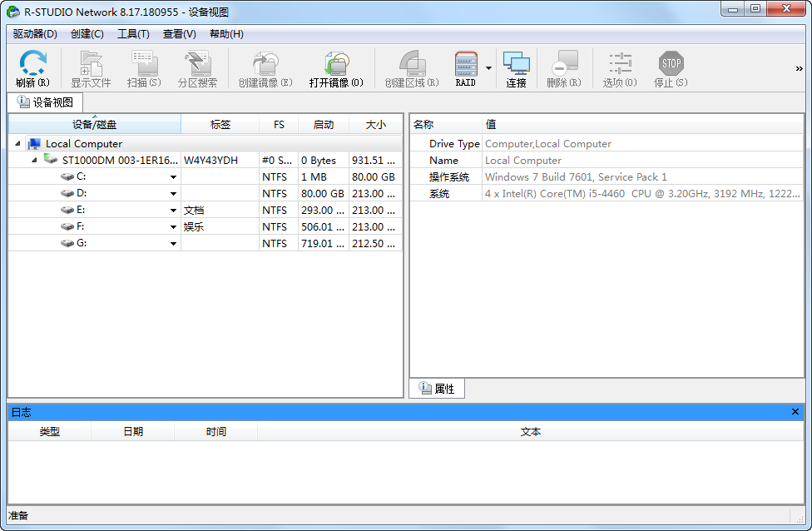Switch to the Properties (属性) tab
The image size is (812, 531).
pyautogui.click(x=437, y=389)
